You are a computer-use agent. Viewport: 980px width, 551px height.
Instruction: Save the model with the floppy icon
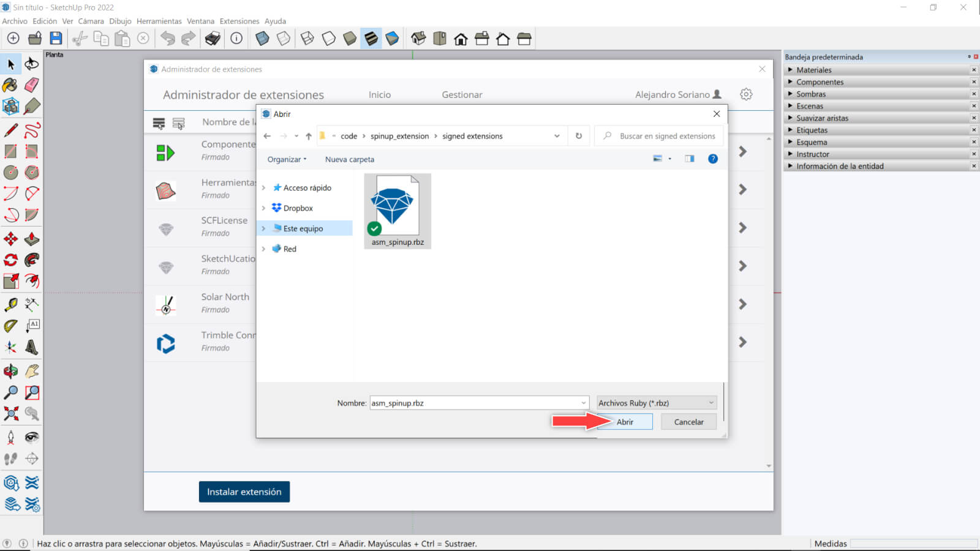(56, 39)
